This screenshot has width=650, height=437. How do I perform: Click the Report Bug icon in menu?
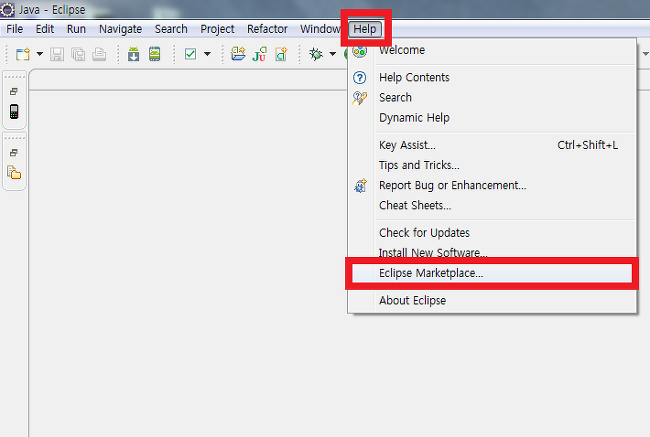(x=360, y=185)
